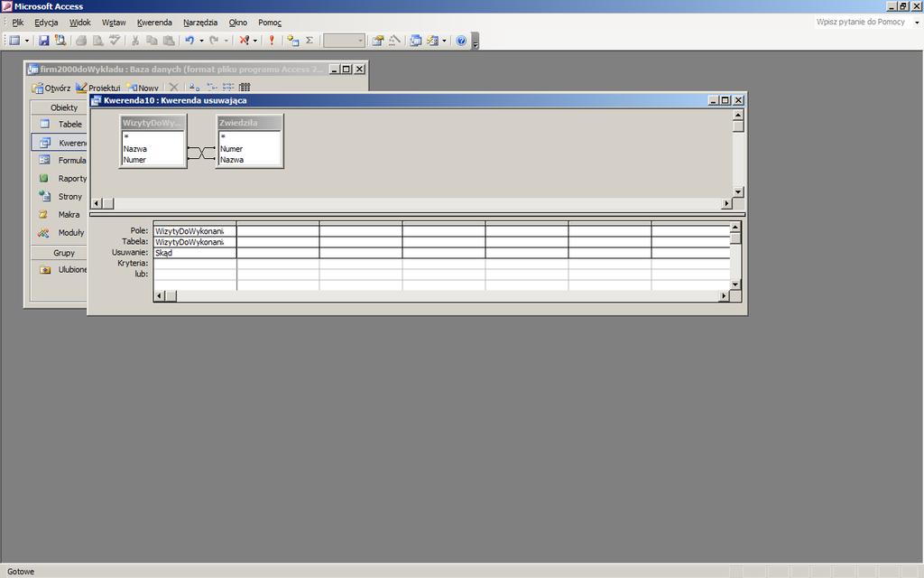
Task: Open the Narzędzia menu
Action: [200, 23]
